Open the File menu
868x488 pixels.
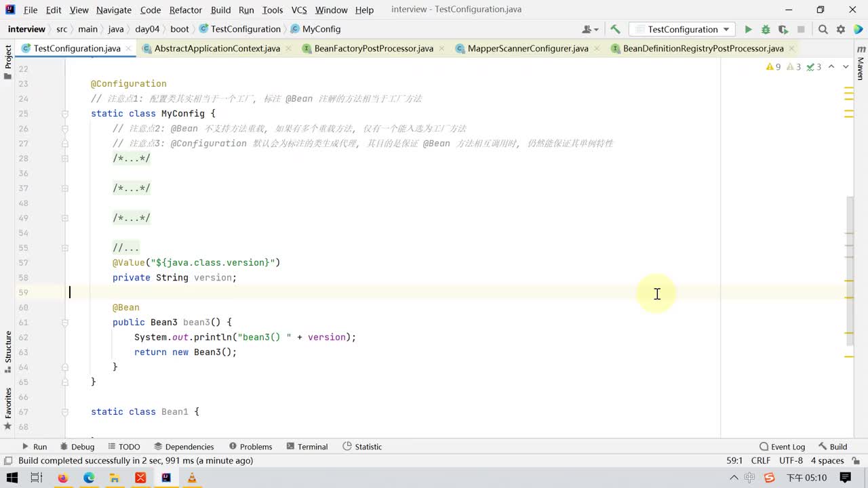tap(31, 9)
